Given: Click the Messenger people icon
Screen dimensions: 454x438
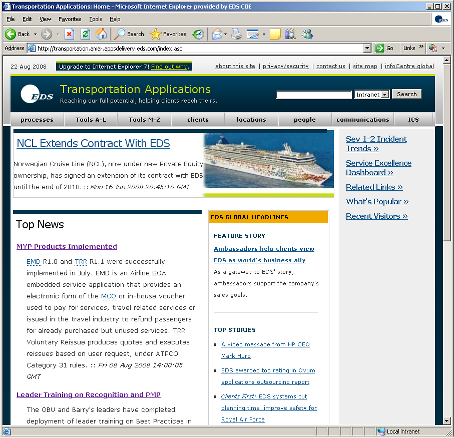Looking at the screenshot, I should click(x=308, y=34).
